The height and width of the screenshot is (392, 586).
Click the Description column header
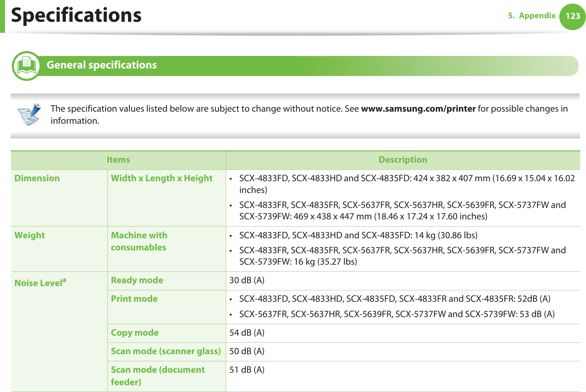tap(403, 160)
